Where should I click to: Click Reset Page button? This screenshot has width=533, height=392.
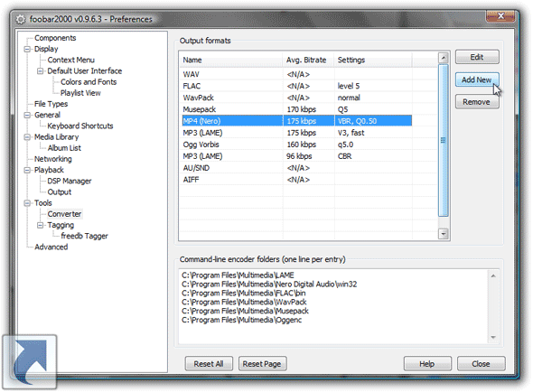(x=262, y=364)
